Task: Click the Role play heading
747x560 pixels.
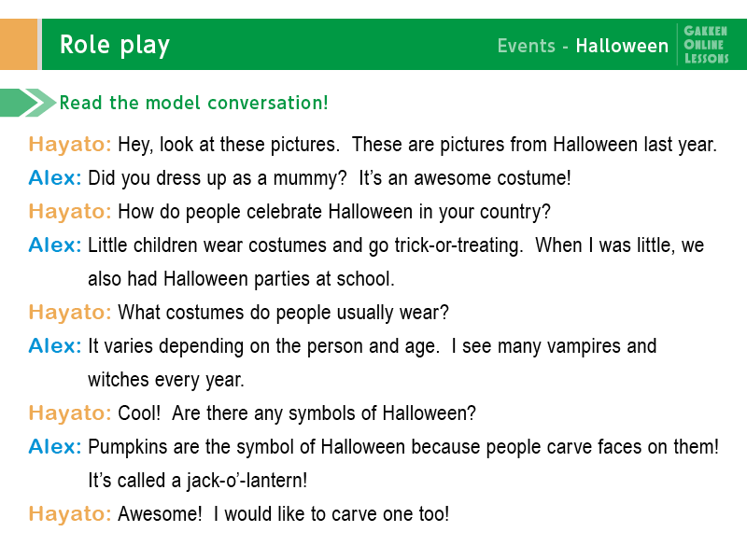Action: tap(114, 45)
